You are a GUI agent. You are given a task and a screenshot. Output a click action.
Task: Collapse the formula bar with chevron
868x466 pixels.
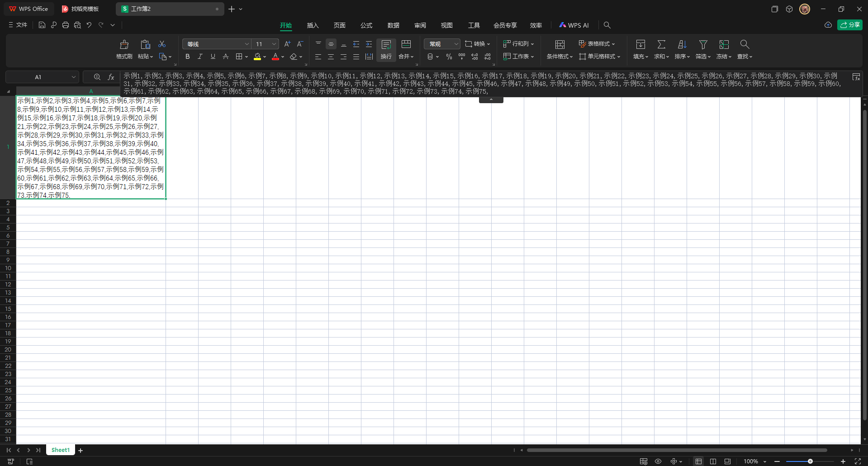(491, 100)
